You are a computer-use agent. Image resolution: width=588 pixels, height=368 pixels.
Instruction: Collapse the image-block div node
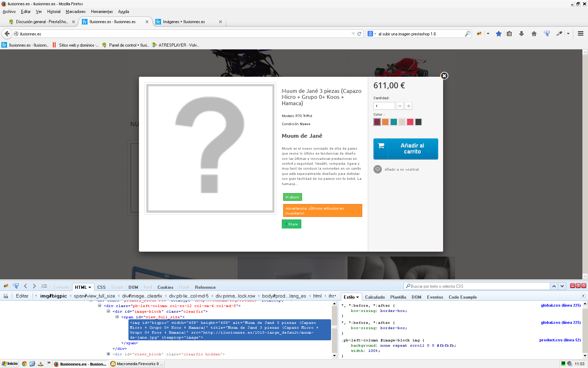click(108, 311)
